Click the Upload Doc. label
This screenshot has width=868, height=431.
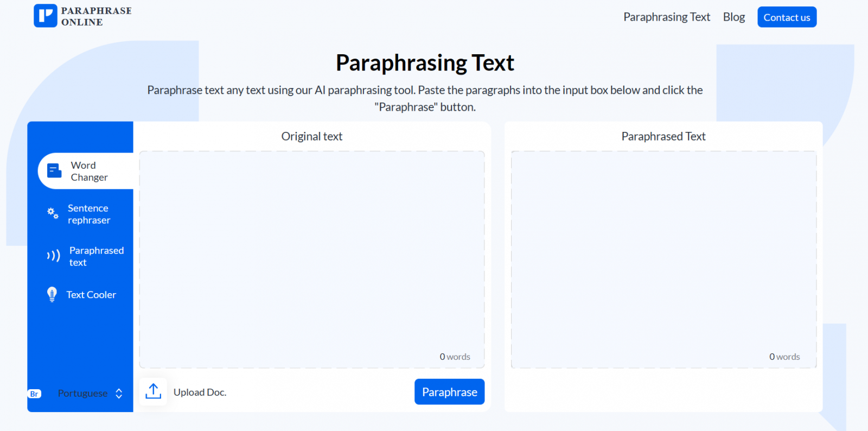pyautogui.click(x=200, y=392)
